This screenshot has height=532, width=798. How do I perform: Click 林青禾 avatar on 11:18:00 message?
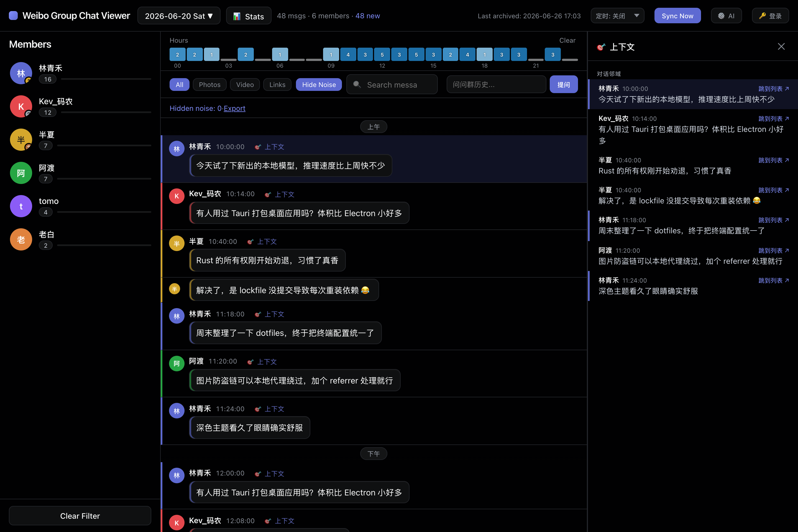(x=177, y=316)
